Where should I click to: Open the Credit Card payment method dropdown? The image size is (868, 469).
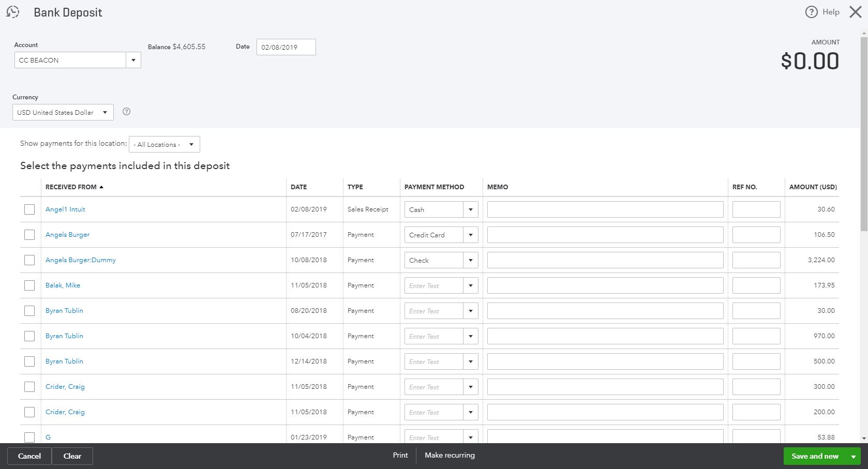(x=470, y=234)
